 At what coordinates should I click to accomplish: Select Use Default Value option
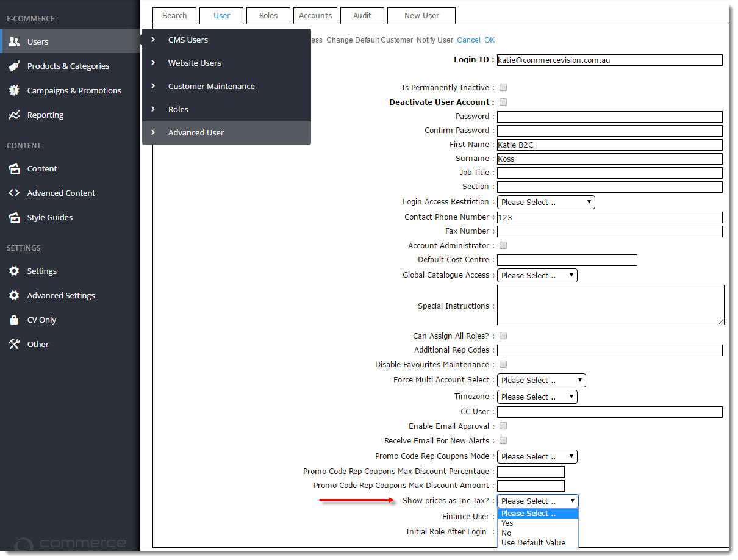tap(538, 542)
